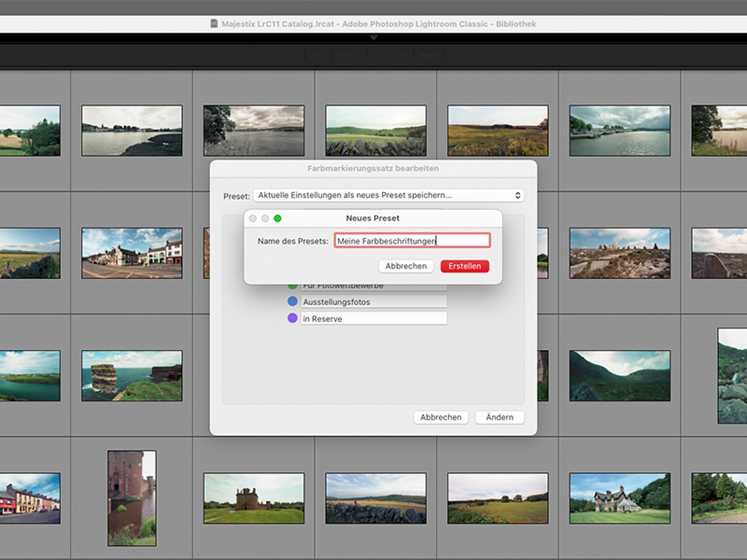This screenshot has height=560, width=747.
Task: Select the harbor with boats thumbnail
Action: pos(620,130)
